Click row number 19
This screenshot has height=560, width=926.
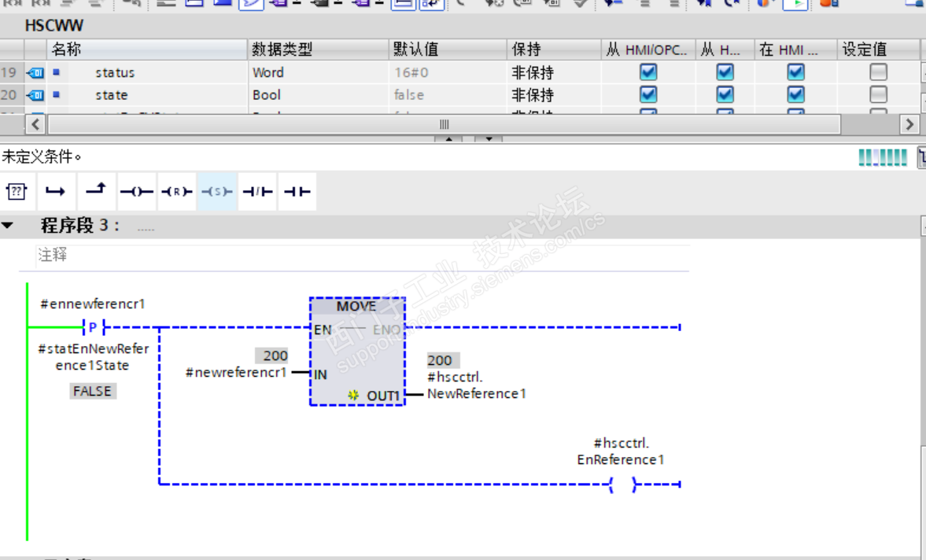[9, 72]
